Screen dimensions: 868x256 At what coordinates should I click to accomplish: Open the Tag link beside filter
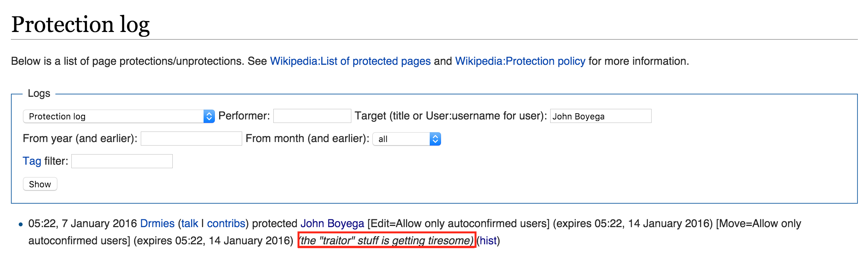32,161
